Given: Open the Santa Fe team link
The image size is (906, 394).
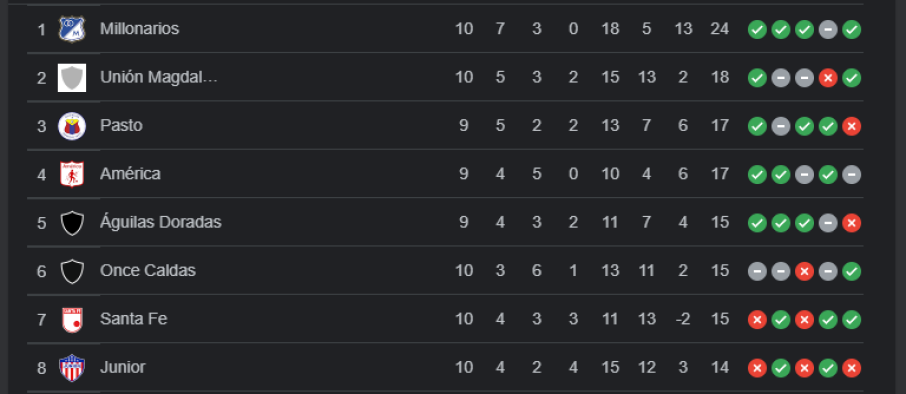Looking at the screenshot, I should 133,319.
